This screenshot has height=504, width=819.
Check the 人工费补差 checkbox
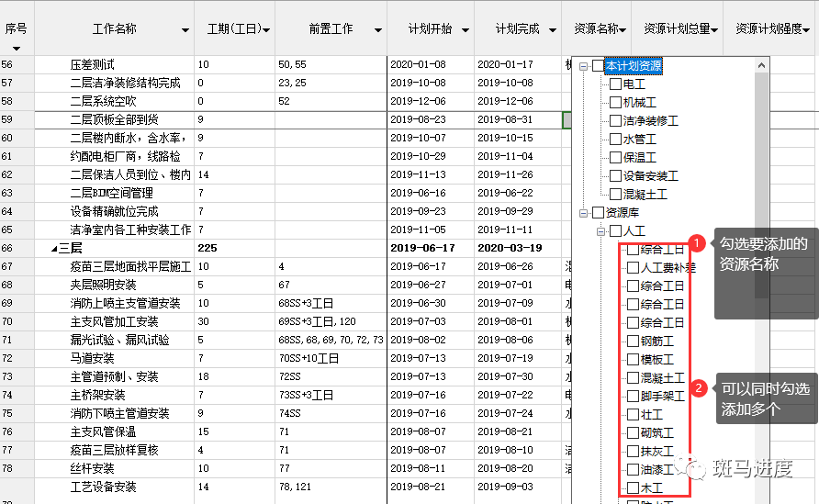633,267
